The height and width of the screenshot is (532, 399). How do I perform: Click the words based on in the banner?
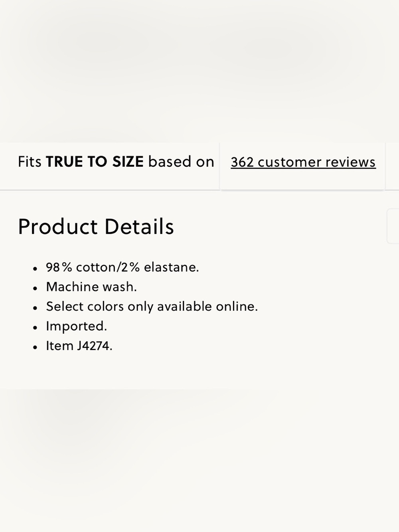pos(181,162)
